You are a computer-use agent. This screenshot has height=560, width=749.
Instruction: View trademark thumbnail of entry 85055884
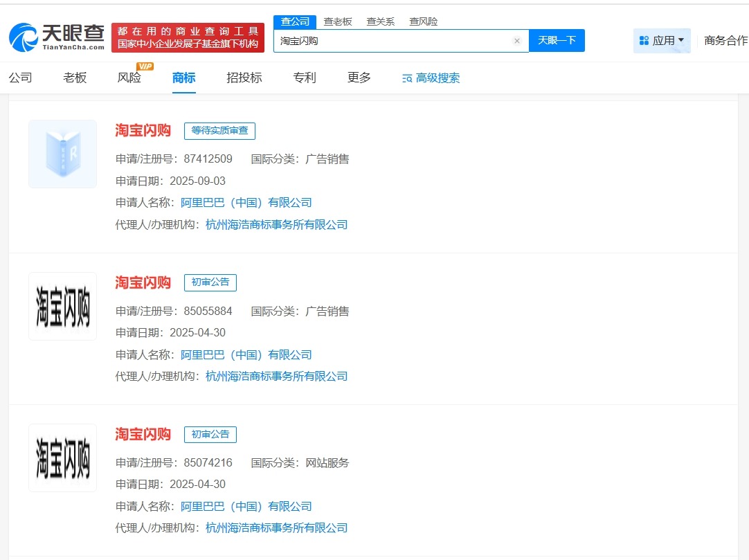pos(62,306)
